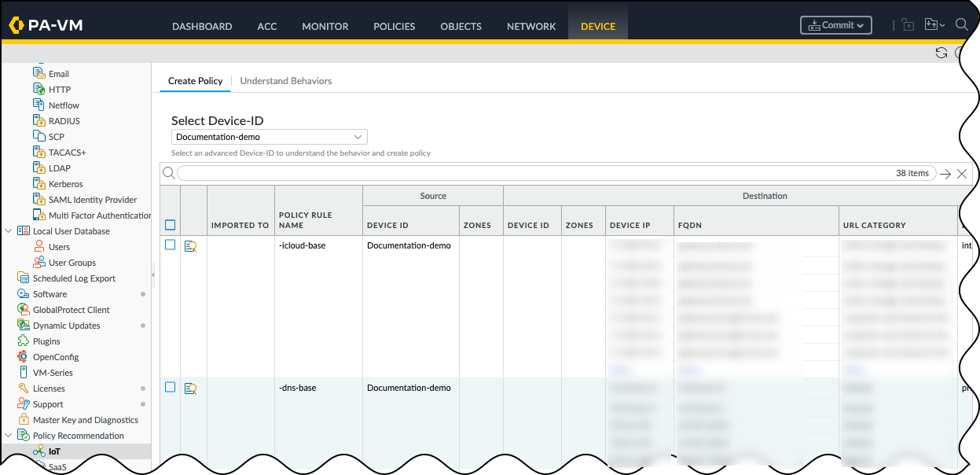Viewport: 980px width, 475px height.
Task: Collapse the Local User Database tree node
Action: click(9, 231)
